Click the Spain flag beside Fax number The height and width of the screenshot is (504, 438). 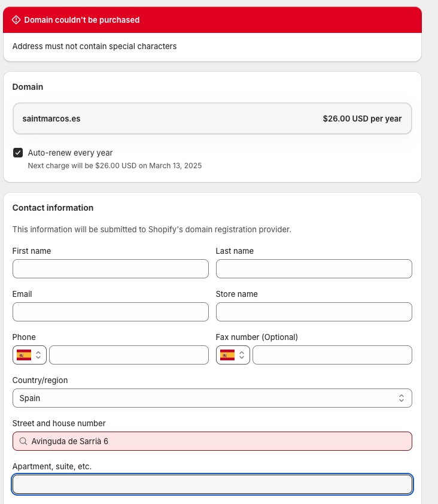pos(227,355)
